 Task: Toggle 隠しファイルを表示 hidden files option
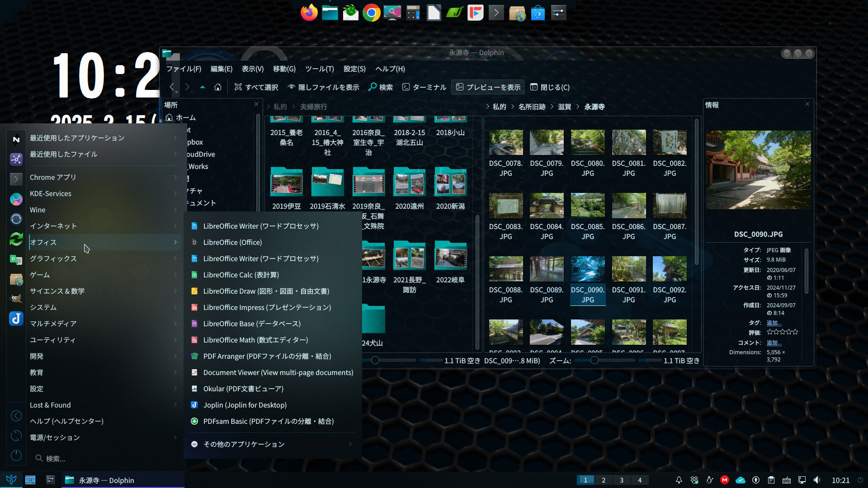[323, 87]
